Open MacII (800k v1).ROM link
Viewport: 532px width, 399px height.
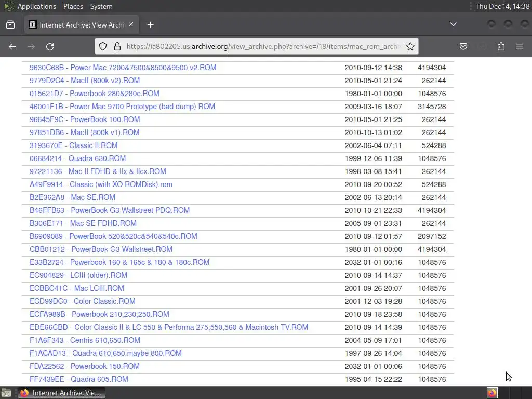click(x=85, y=132)
